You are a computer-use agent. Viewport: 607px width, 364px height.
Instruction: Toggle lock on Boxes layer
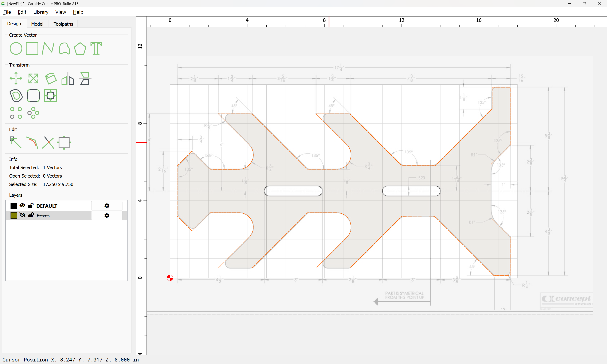click(x=31, y=215)
